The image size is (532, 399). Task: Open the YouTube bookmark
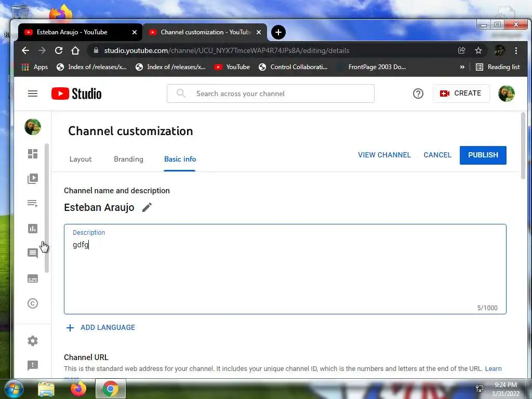(x=232, y=67)
